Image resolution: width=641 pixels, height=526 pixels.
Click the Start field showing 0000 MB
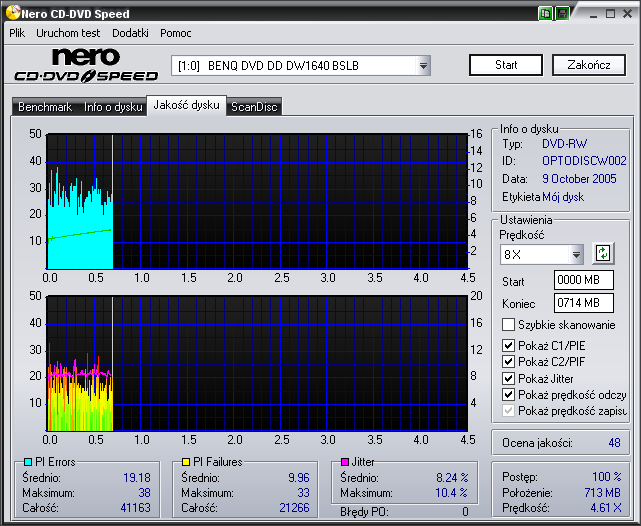584,280
